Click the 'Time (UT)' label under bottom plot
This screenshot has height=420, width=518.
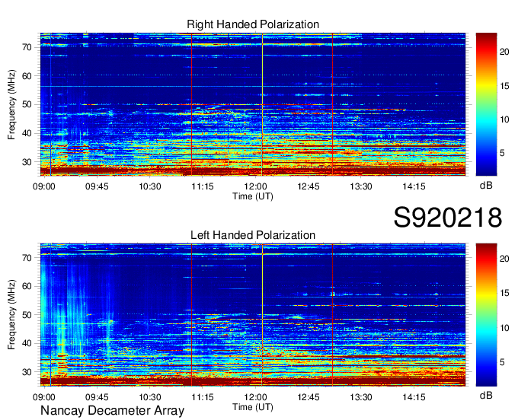(x=253, y=407)
